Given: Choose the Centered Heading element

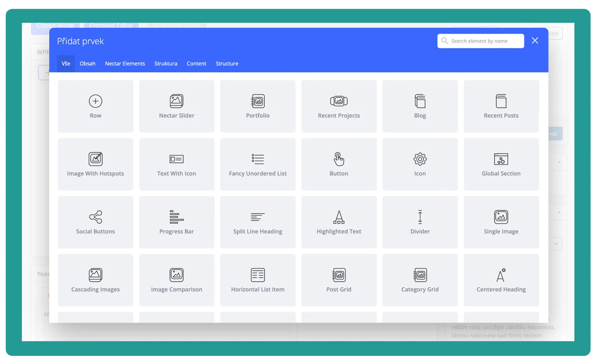Looking at the screenshot, I should (501, 280).
